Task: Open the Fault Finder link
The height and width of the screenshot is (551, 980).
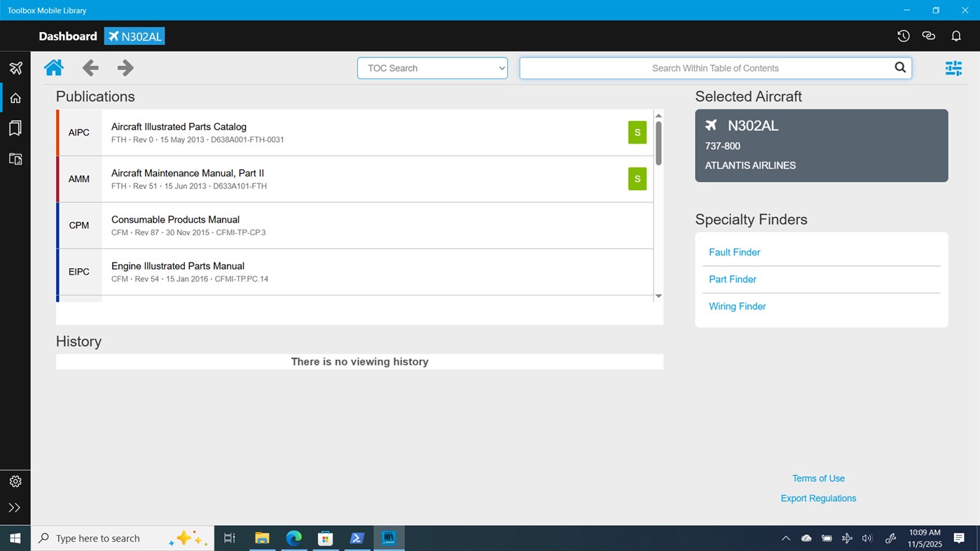Action: (x=734, y=252)
